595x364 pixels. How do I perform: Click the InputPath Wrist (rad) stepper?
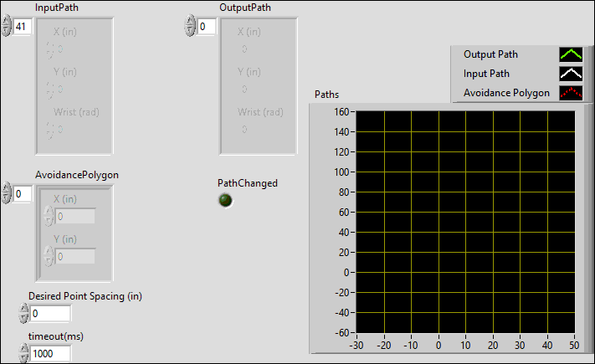tap(50, 131)
